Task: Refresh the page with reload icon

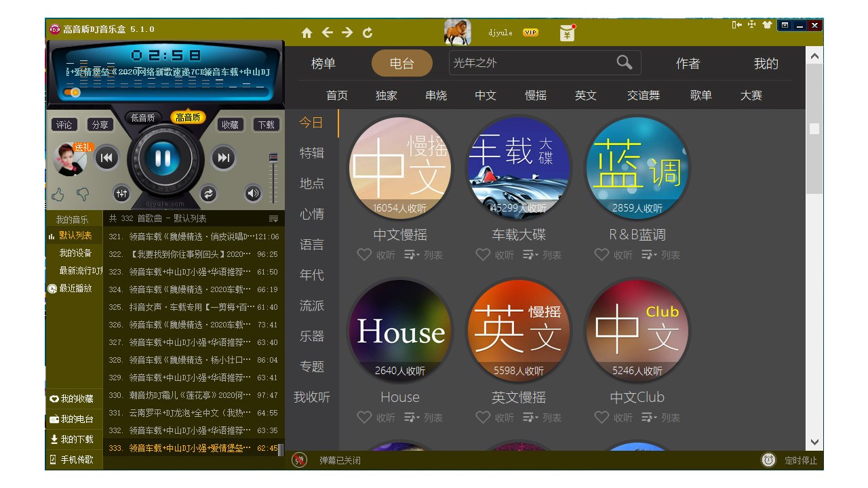Action: click(x=368, y=33)
